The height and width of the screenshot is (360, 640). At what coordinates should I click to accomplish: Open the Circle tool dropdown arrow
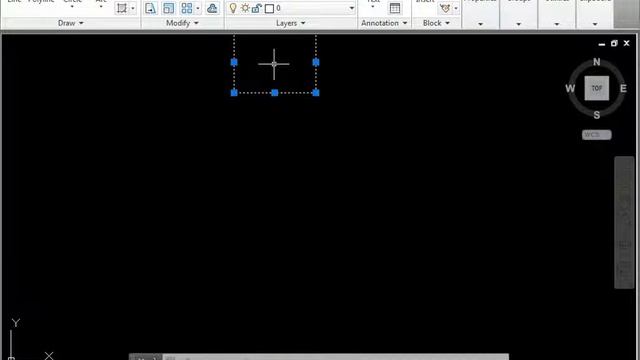pyautogui.click(x=72, y=7)
